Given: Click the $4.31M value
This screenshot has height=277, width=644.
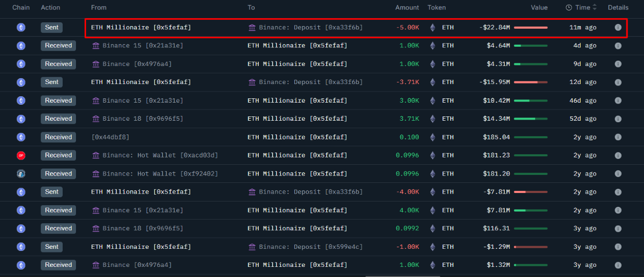Looking at the screenshot, I should [498, 64].
